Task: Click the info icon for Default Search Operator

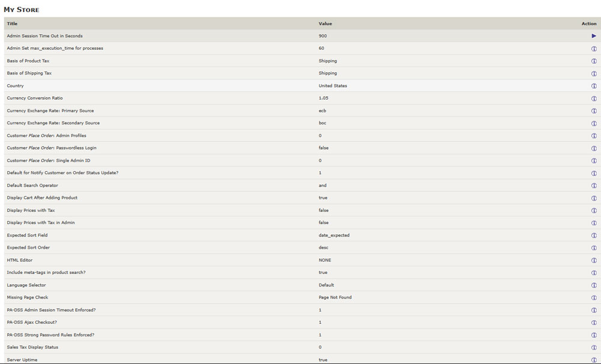Action: [x=593, y=185]
